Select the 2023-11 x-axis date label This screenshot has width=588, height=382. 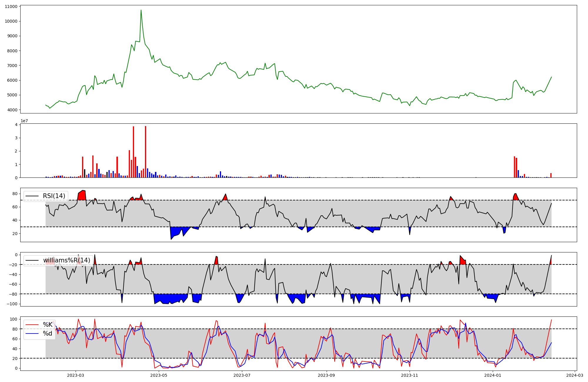point(410,375)
